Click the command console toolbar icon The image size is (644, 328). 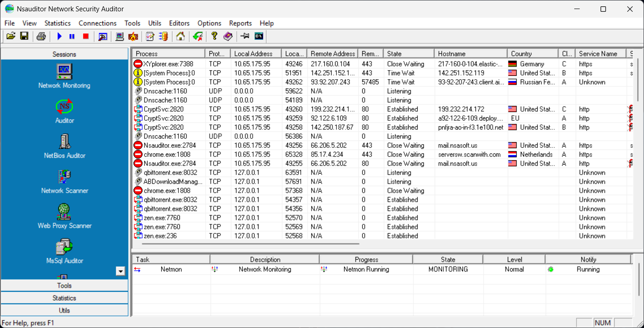point(259,36)
